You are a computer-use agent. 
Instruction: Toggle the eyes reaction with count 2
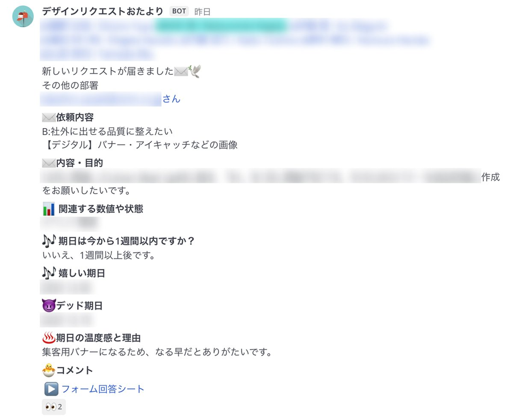tap(54, 407)
